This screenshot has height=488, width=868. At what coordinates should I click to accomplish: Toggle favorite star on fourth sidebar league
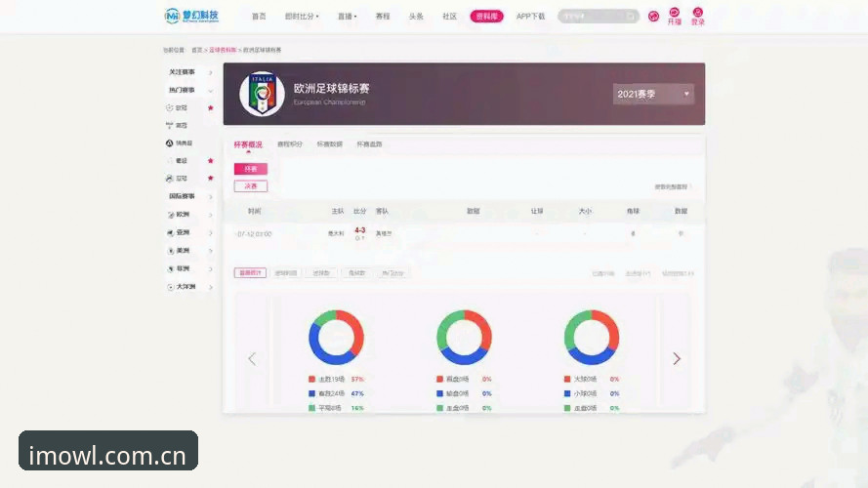click(x=210, y=160)
